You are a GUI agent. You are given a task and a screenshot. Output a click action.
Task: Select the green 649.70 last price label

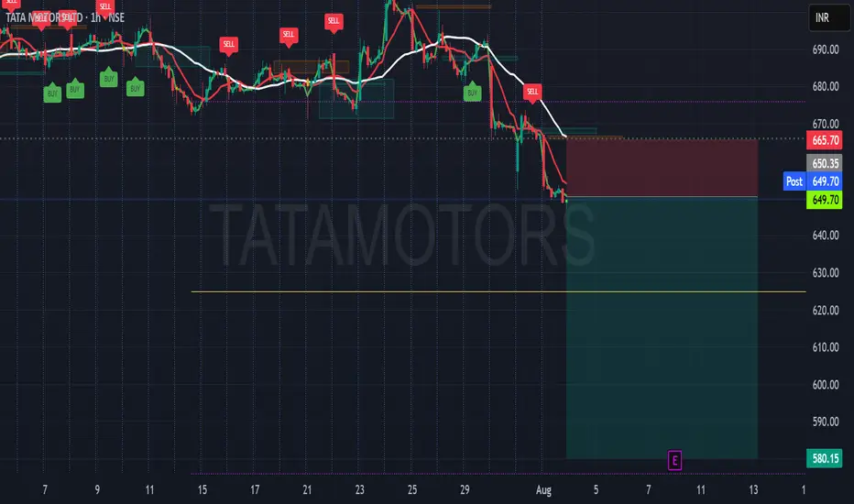tap(825, 200)
